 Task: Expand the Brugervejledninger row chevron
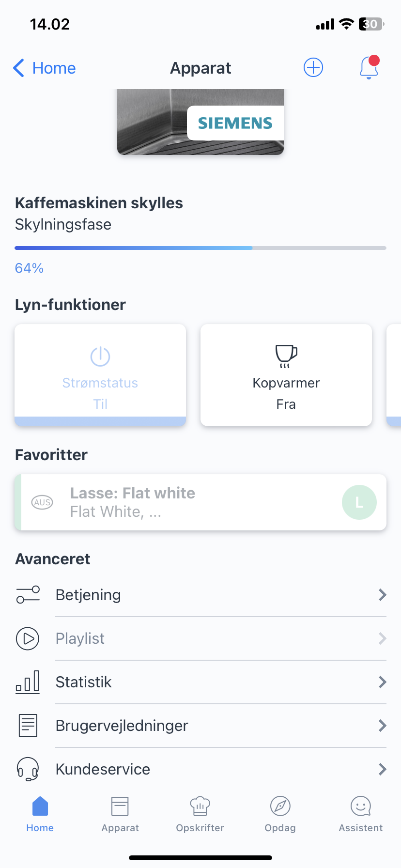tap(382, 726)
